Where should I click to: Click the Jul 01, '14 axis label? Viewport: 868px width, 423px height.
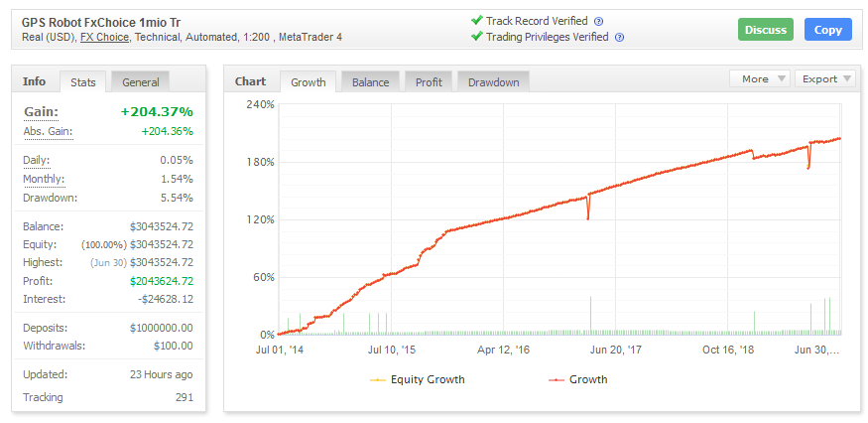coord(281,350)
